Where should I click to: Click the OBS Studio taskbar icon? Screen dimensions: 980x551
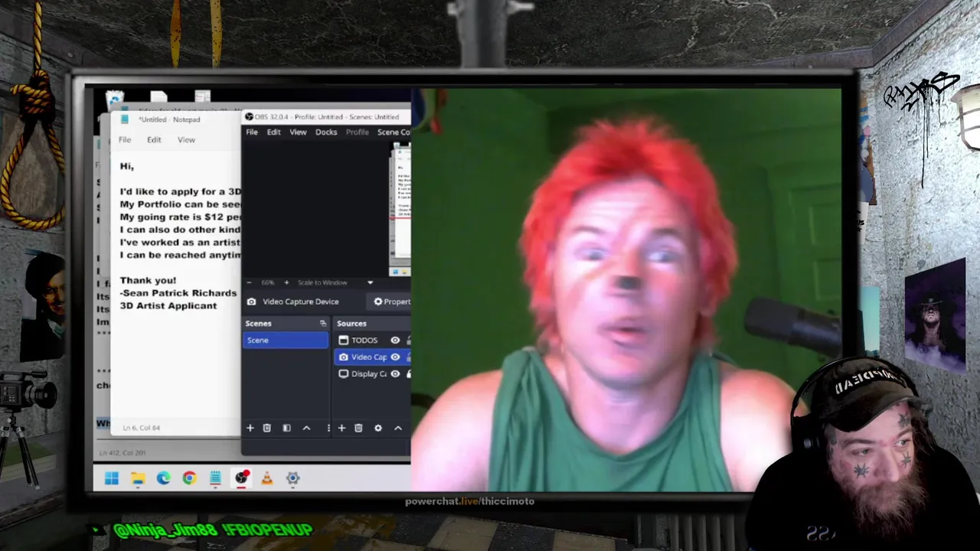[x=241, y=478]
